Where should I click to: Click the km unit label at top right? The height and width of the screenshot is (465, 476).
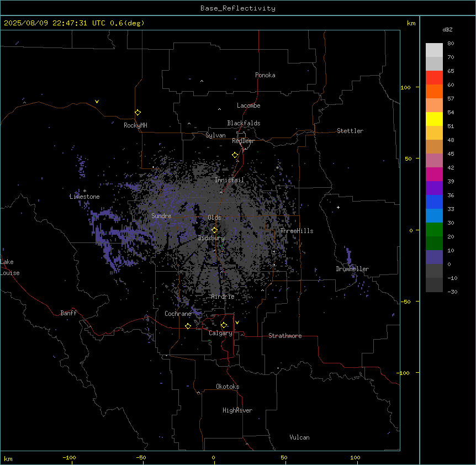coord(411,23)
